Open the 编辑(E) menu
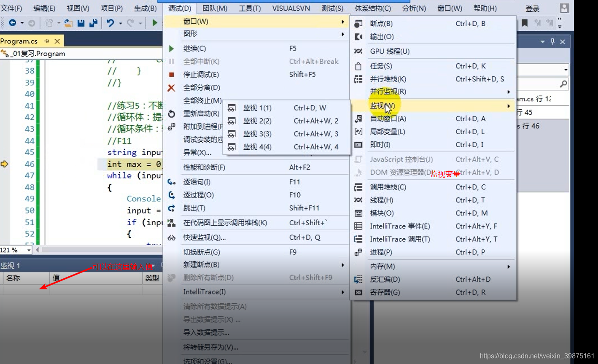Viewport: 598px width, 364px height. tap(44, 8)
